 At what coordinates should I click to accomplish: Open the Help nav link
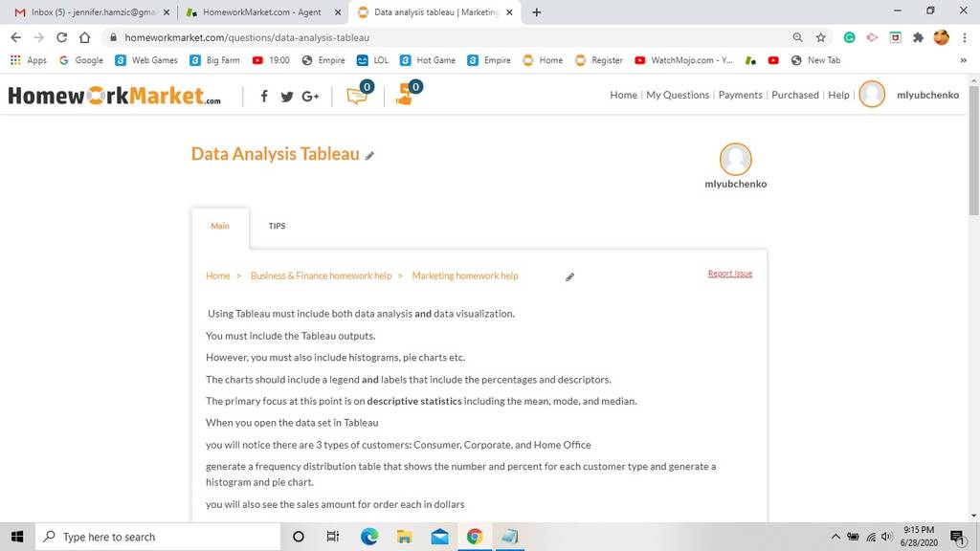click(x=838, y=95)
